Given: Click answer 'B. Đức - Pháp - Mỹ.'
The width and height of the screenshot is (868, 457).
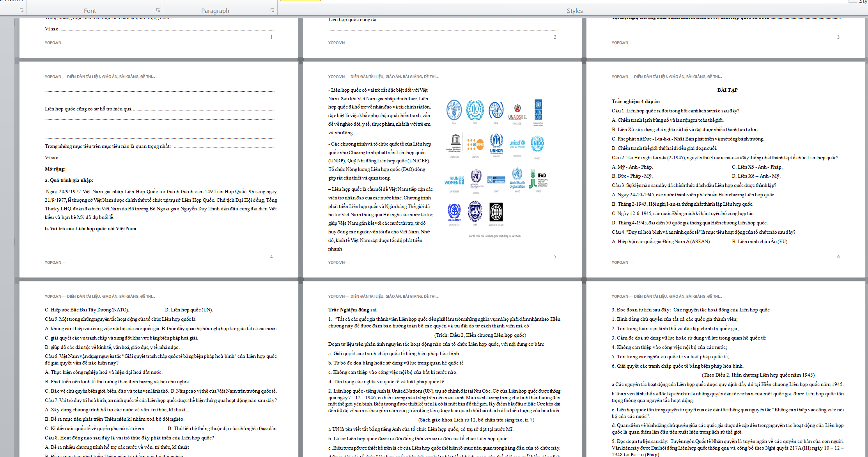Looking at the screenshot, I should tap(632, 176).
